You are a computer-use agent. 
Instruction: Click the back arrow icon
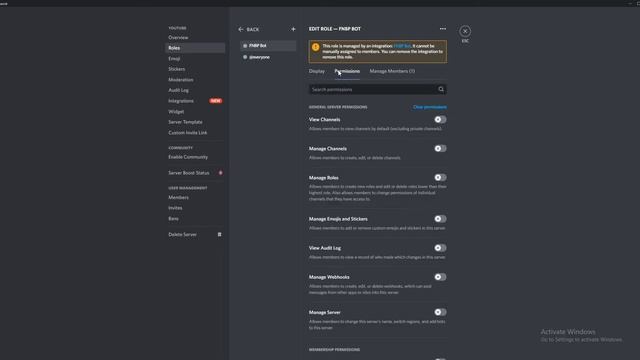click(x=241, y=29)
